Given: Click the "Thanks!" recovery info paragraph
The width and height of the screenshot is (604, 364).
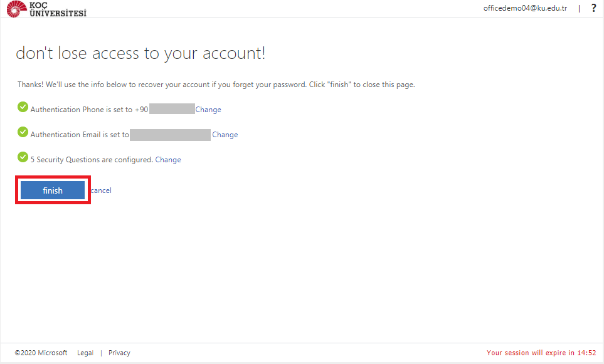Looking at the screenshot, I should coord(216,85).
